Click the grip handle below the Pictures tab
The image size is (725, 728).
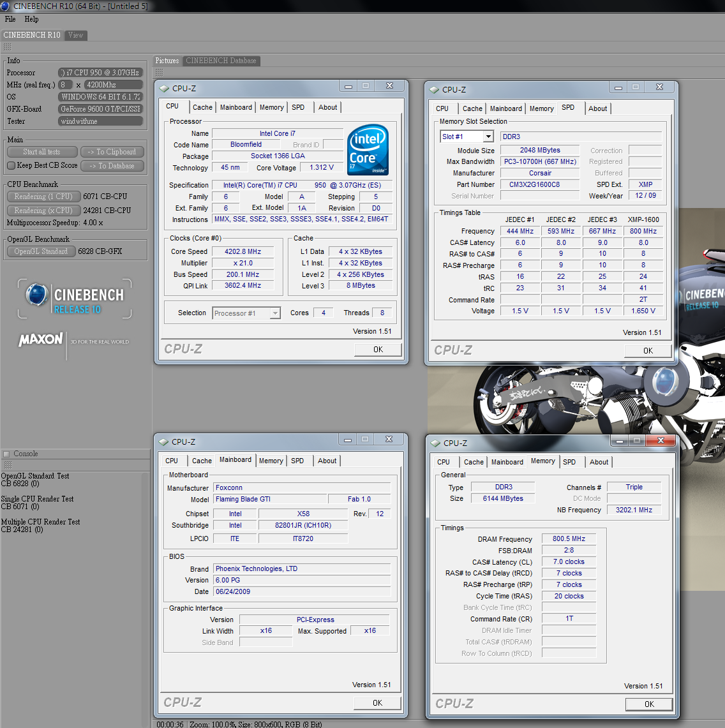160,72
